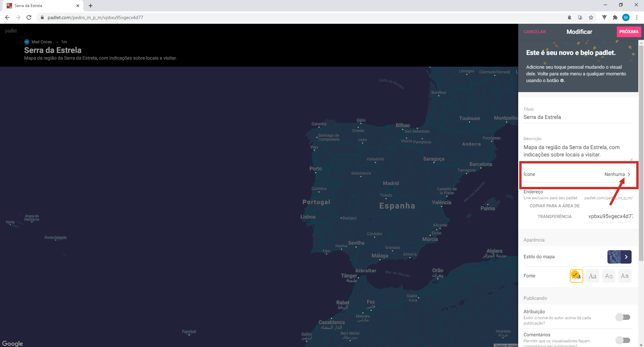The height and width of the screenshot is (347, 644).
Task: Open a new browser tab
Action: click(x=91, y=6)
